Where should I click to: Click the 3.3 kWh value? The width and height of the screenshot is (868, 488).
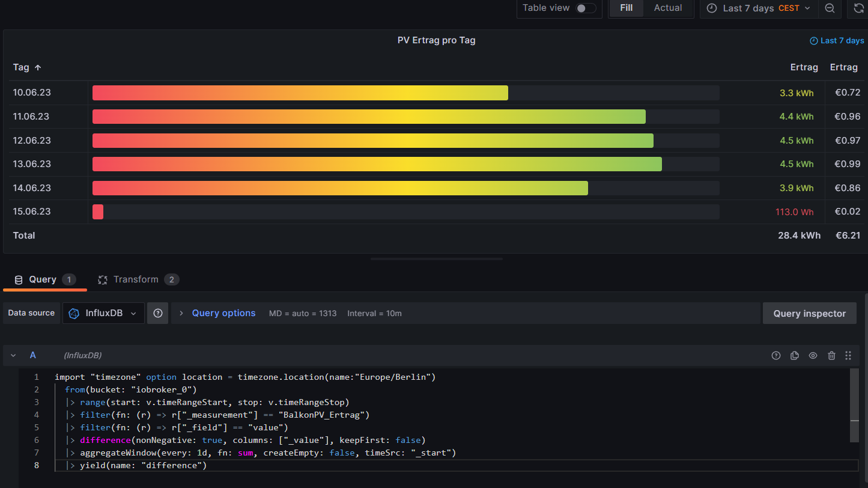[797, 93]
